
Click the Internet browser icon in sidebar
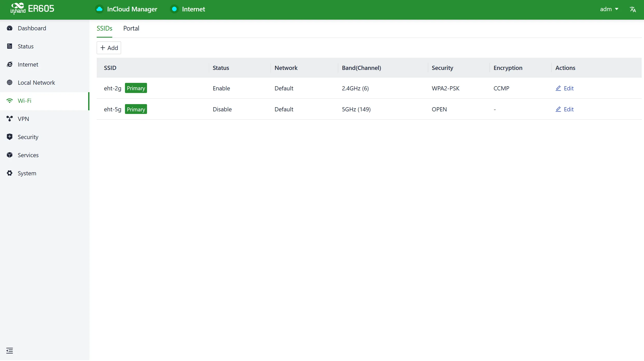pyautogui.click(x=10, y=64)
